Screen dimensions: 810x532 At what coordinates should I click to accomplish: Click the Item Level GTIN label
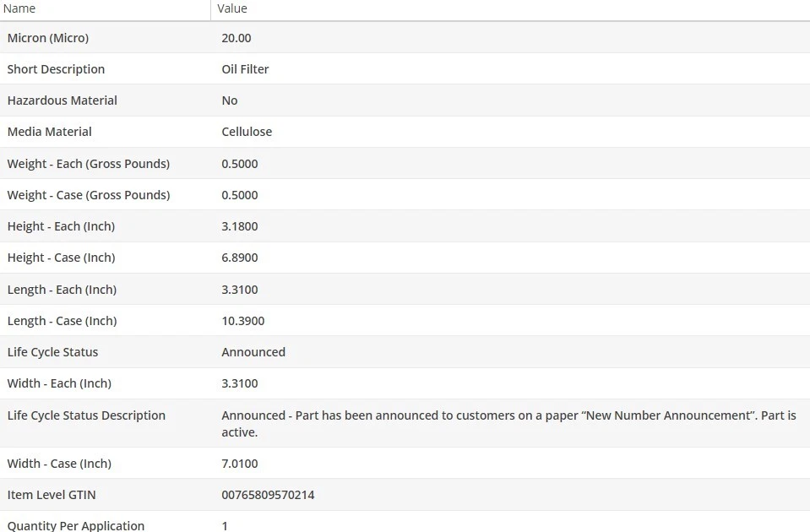click(x=52, y=495)
